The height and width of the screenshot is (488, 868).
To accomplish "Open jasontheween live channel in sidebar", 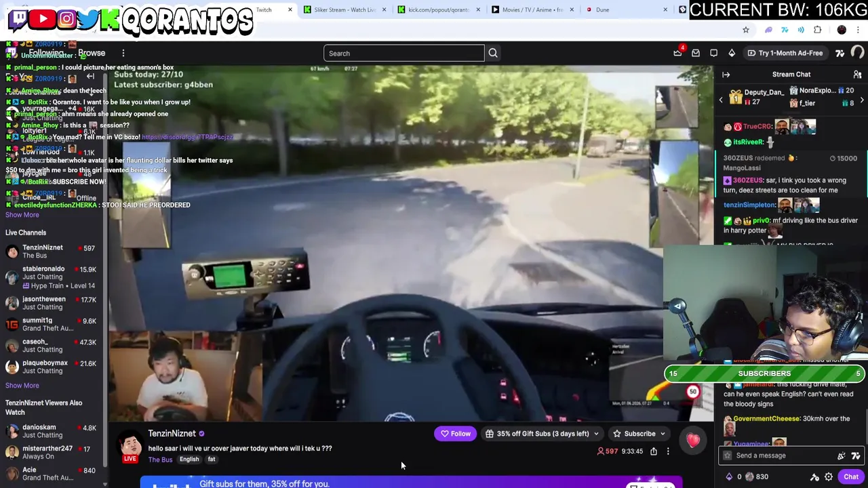I will pos(52,303).
